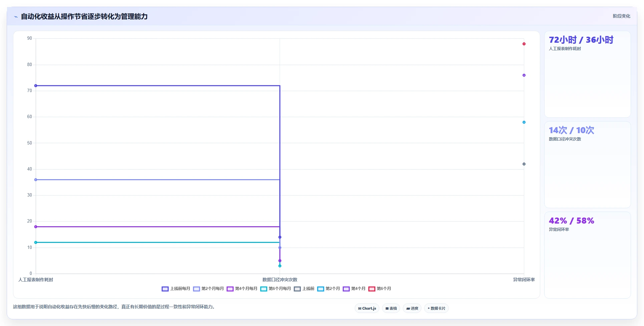Image resolution: width=644 pixels, height=326 pixels.
Task: Click the y-axis tick label 90
Action: click(x=30, y=38)
